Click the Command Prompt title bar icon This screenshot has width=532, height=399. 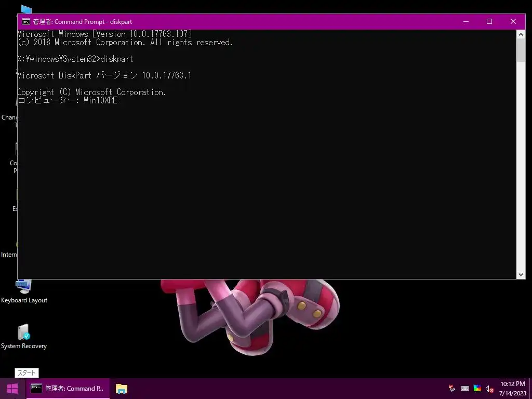point(26,22)
